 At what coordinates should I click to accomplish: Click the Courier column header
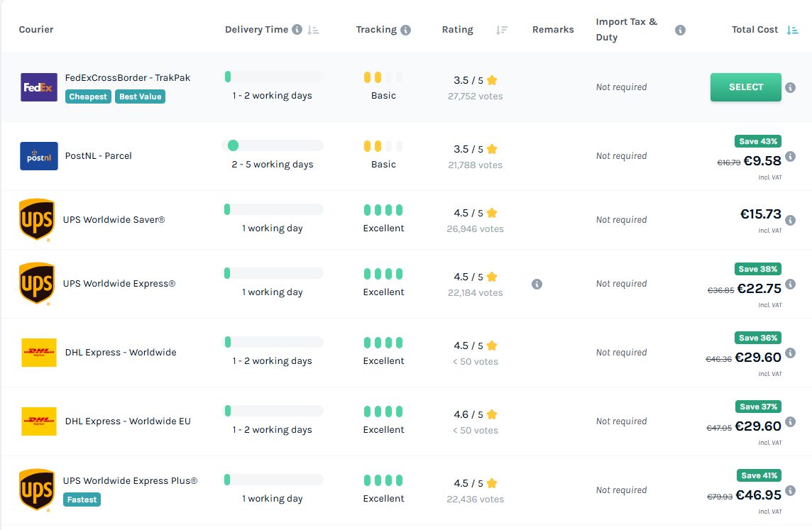point(36,30)
